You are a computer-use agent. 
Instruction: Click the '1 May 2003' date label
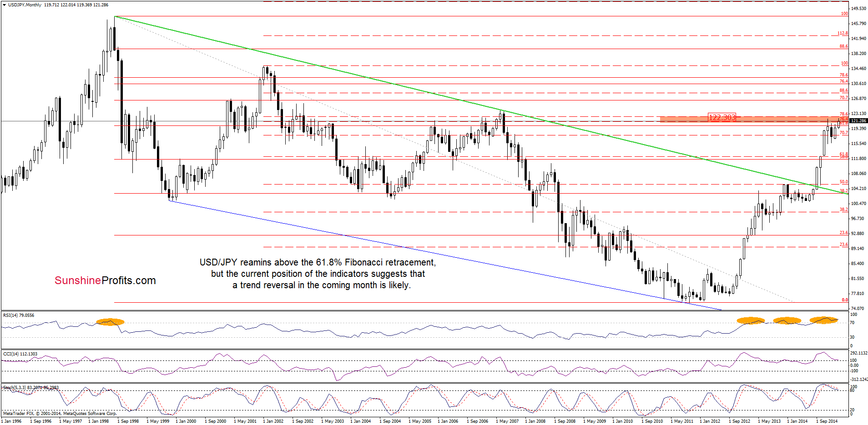click(x=332, y=421)
